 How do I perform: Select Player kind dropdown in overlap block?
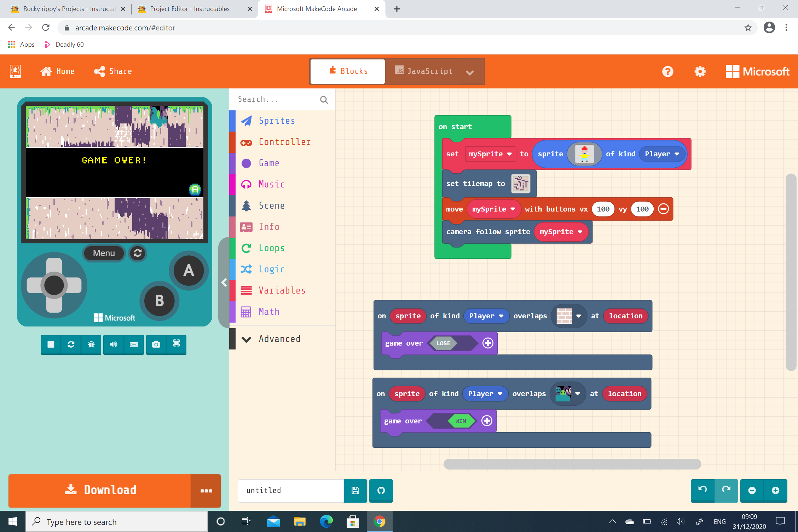click(x=485, y=315)
